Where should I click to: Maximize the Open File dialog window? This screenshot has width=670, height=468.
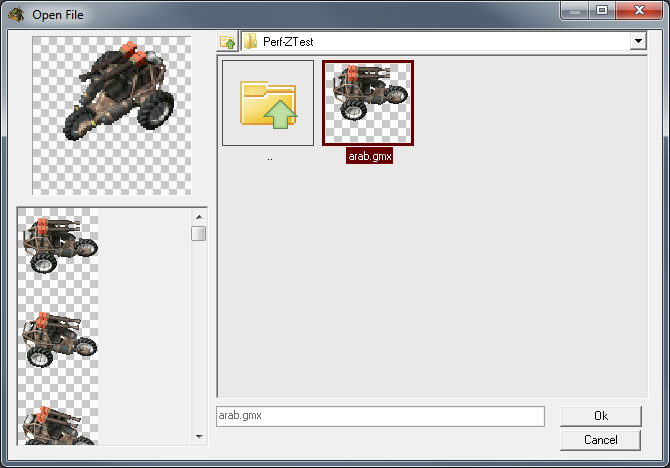pos(602,10)
